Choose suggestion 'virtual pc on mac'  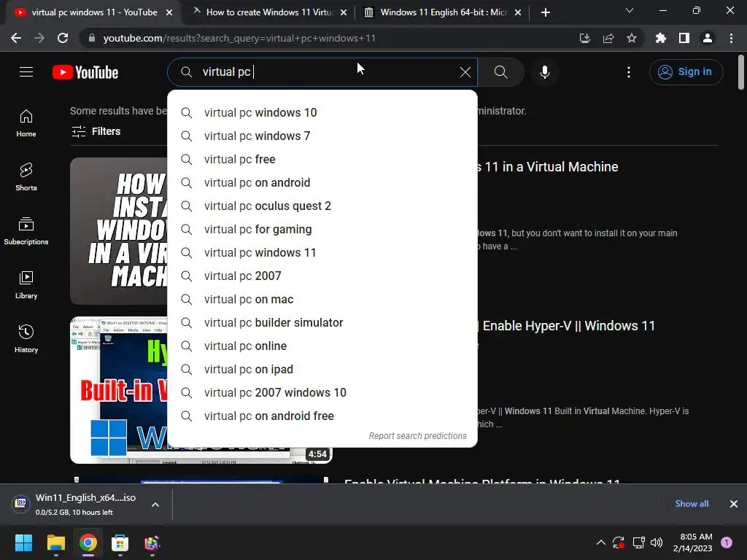322,300
